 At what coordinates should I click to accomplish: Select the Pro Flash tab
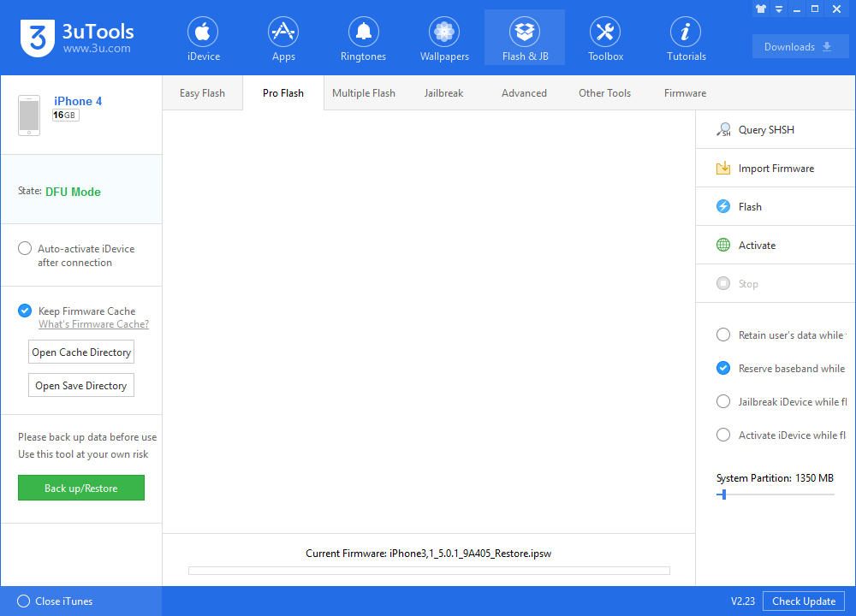[283, 92]
